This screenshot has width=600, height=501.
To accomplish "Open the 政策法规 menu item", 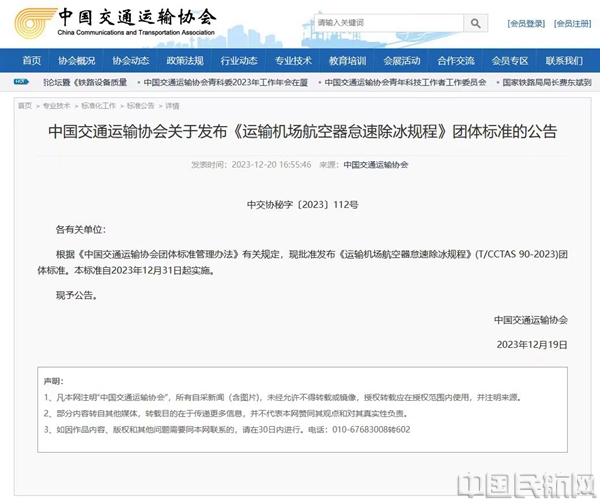I will 185,60.
